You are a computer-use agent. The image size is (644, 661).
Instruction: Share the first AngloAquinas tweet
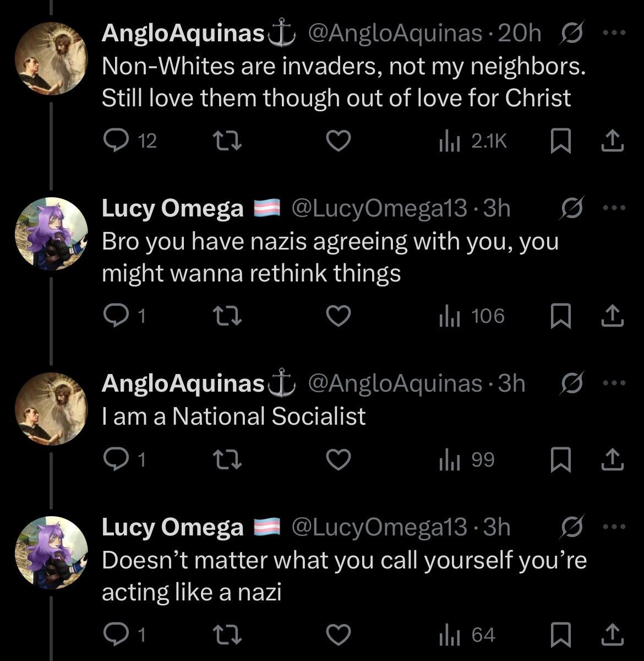[x=613, y=142]
